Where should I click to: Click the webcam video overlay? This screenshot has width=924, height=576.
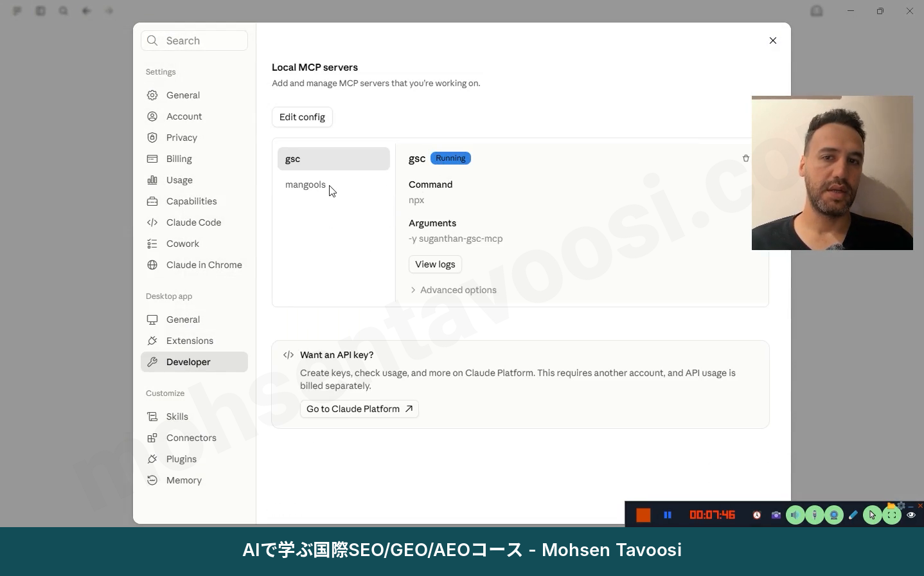point(832,173)
